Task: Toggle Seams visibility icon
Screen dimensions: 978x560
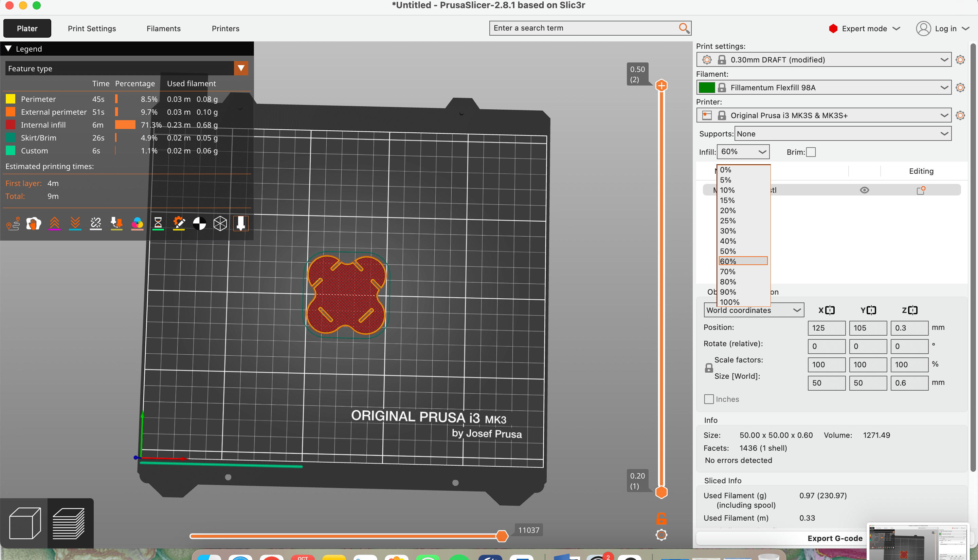Action: click(96, 223)
